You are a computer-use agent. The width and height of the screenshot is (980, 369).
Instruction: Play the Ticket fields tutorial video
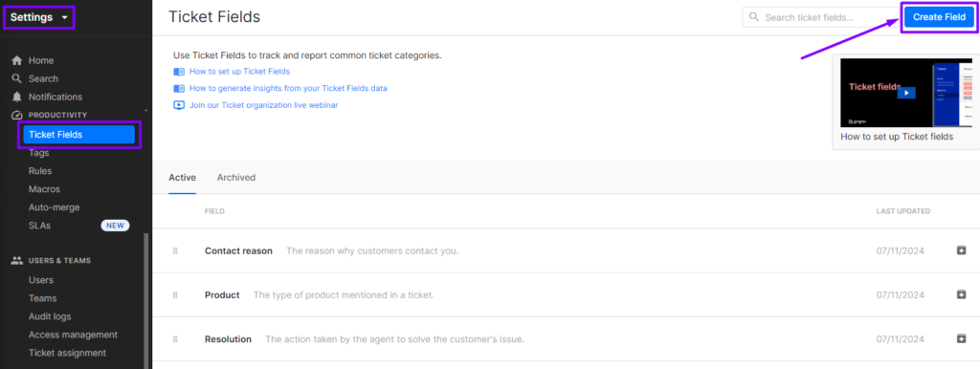(905, 93)
